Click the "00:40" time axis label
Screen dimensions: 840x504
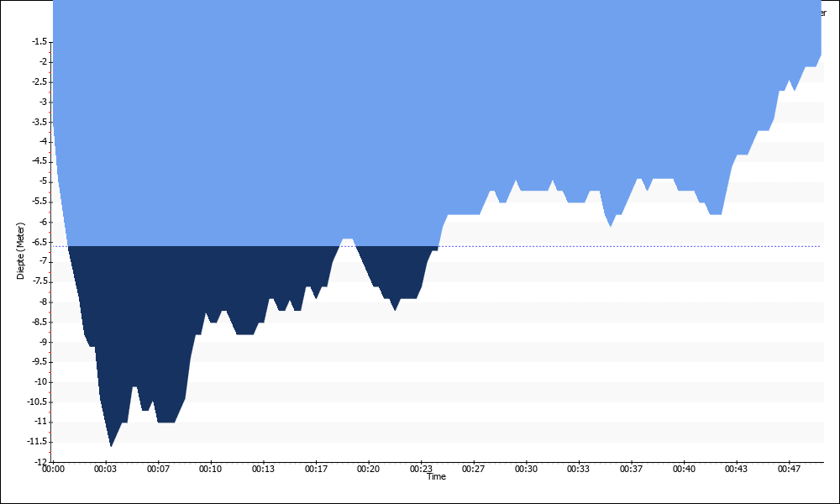684,470
